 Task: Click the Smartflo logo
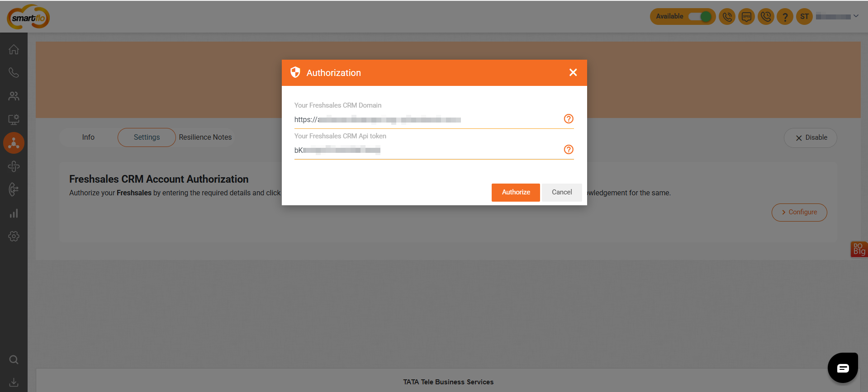[x=28, y=17]
